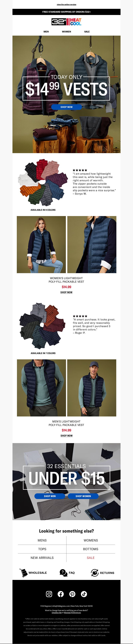This screenshot has width=133, height=644.
Task: Click view the online version link
Action: [66, 4]
